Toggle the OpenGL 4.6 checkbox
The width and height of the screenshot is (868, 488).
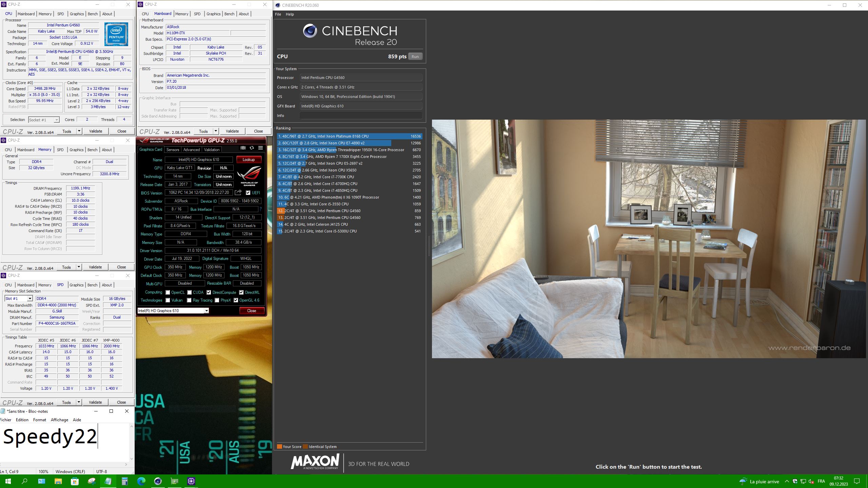coord(236,300)
